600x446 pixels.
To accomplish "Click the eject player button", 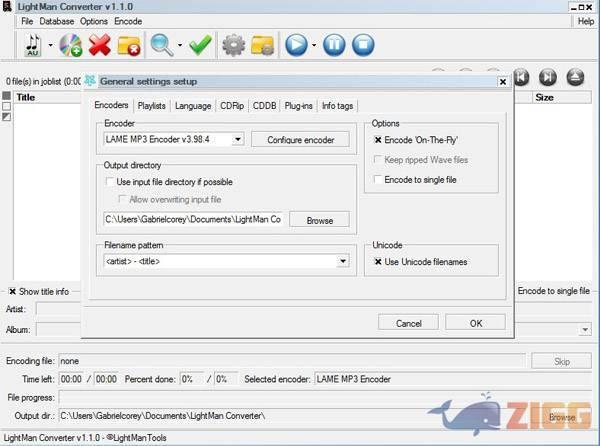I will click(575, 78).
